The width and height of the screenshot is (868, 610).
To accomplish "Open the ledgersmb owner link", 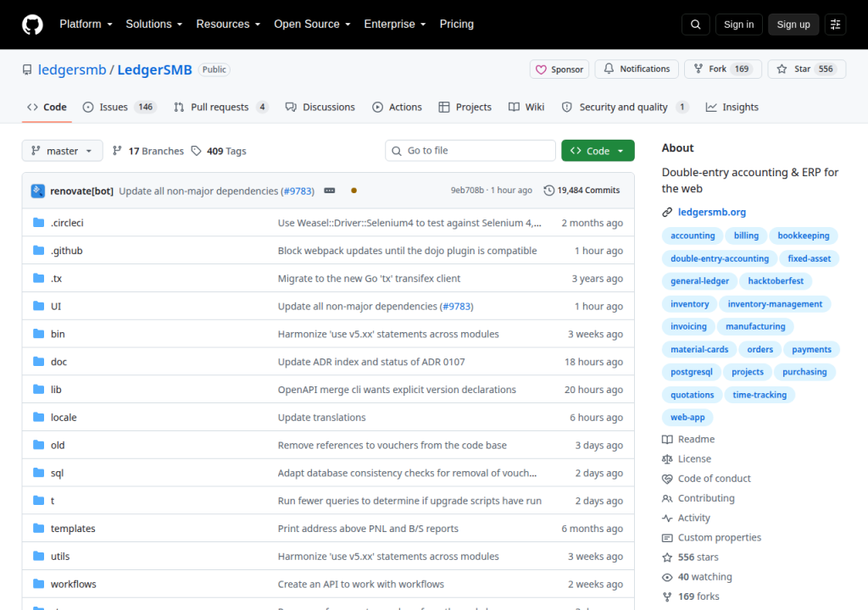I will pyautogui.click(x=72, y=69).
